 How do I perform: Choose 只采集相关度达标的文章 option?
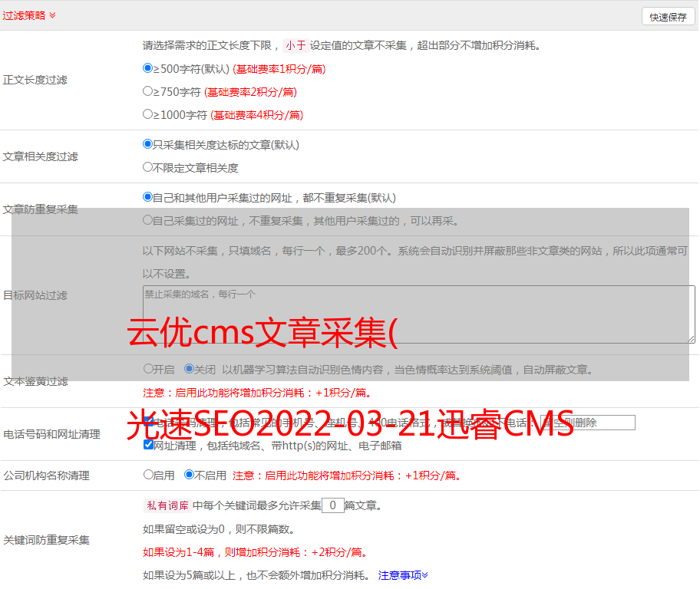148,144
